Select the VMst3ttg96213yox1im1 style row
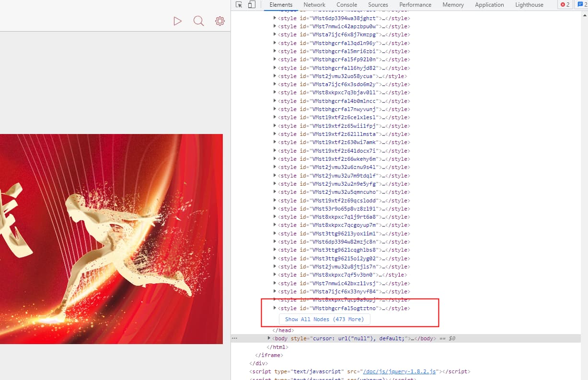Image resolution: width=588 pixels, height=380 pixels. point(343,234)
